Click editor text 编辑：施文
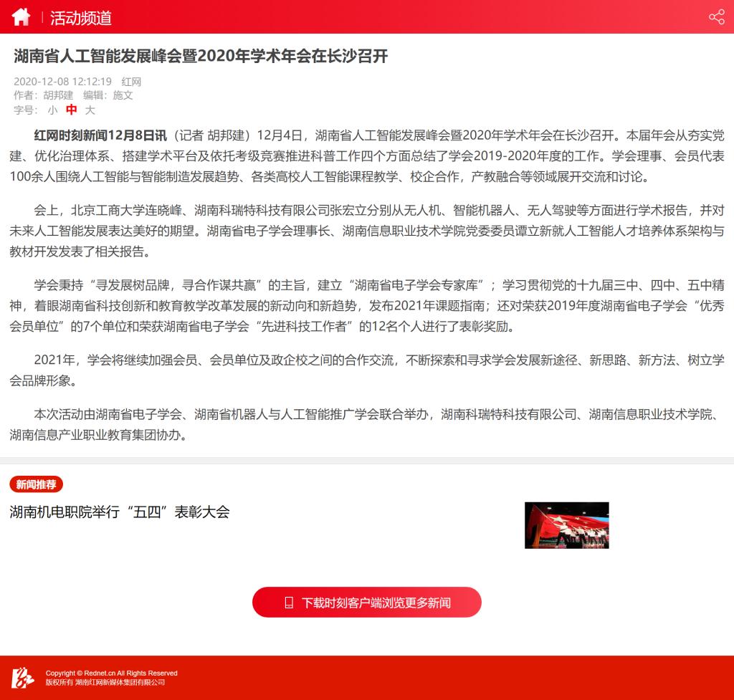The height and width of the screenshot is (700, 734). [108, 95]
